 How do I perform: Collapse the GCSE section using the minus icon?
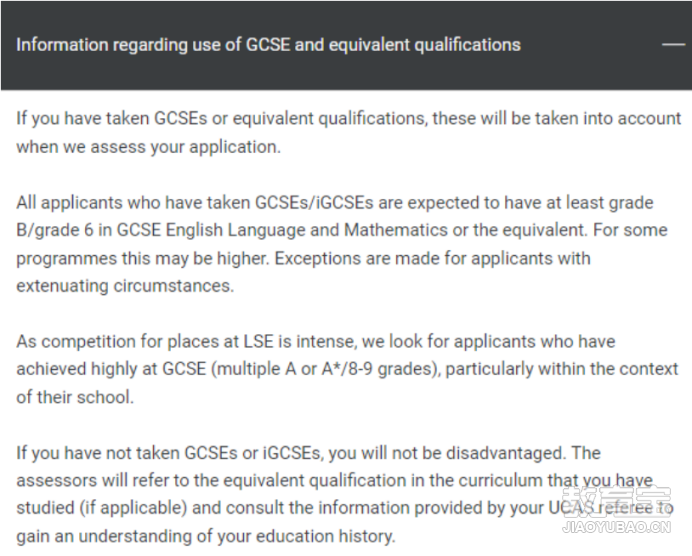click(x=673, y=44)
